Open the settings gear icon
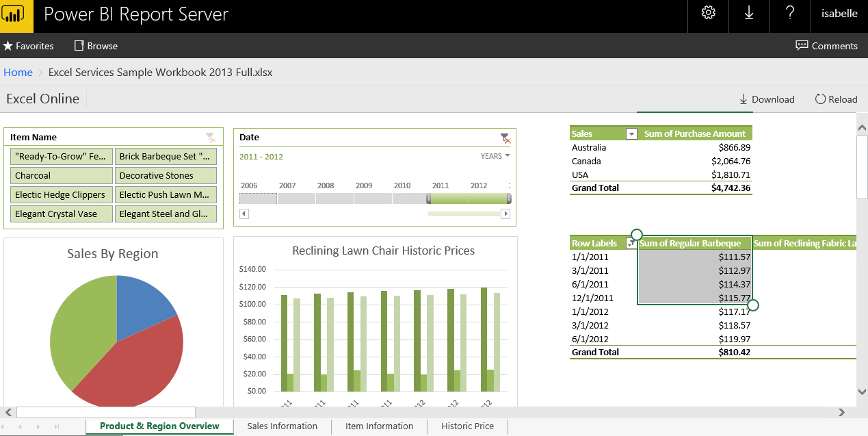This screenshot has height=436, width=868. point(708,13)
